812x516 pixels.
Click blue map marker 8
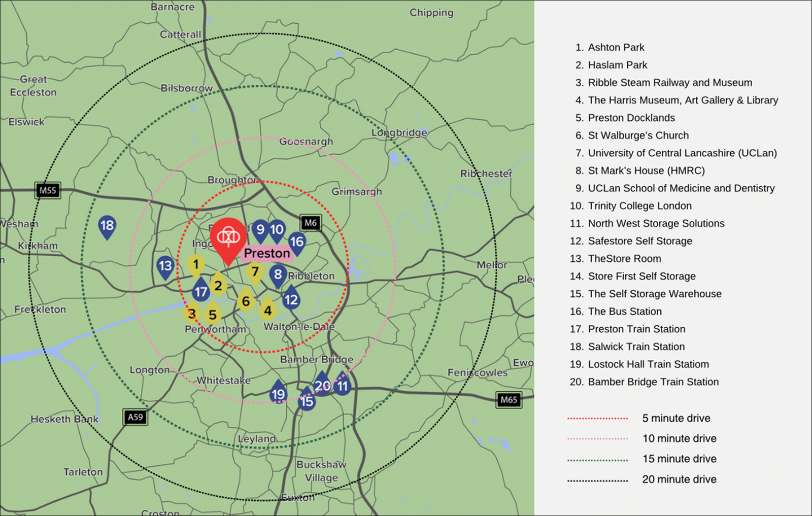pyautogui.click(x=278, y=276)
